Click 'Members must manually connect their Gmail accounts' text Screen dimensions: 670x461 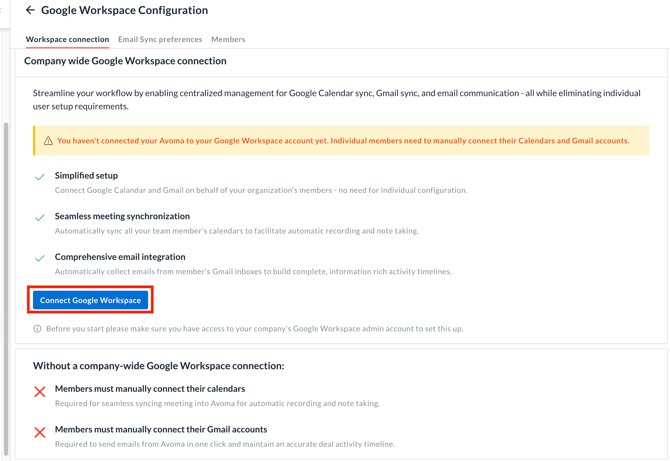click(x=161, y=429)
